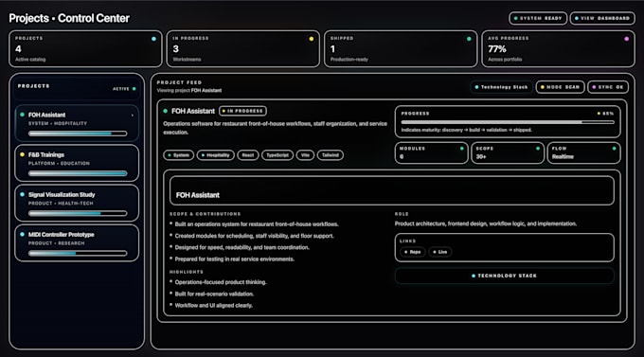Click the chevron on FOH Assistant card
644x357 pixels.
[x=133, y=116]
